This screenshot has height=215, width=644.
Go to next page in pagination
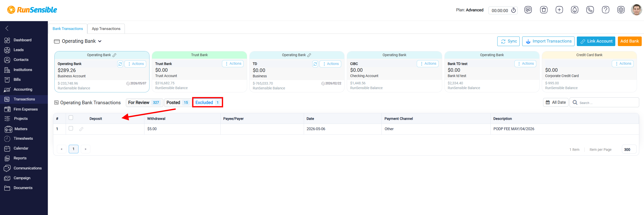click(x=86, y=149)
